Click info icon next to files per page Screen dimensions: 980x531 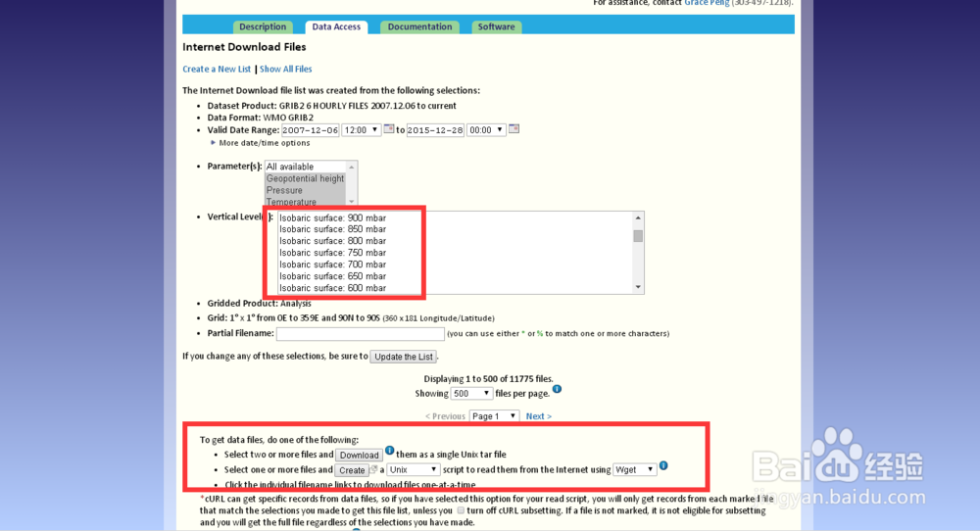coord(557,389)
